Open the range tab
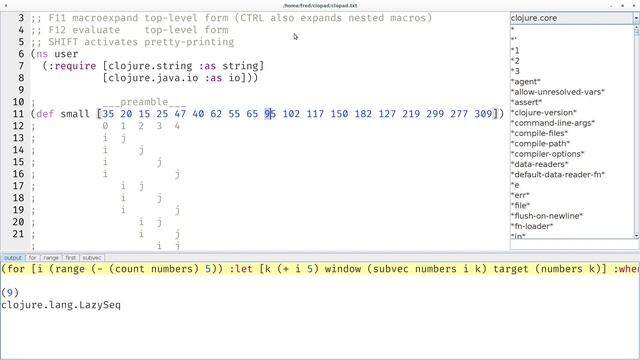 click(51, 258)
